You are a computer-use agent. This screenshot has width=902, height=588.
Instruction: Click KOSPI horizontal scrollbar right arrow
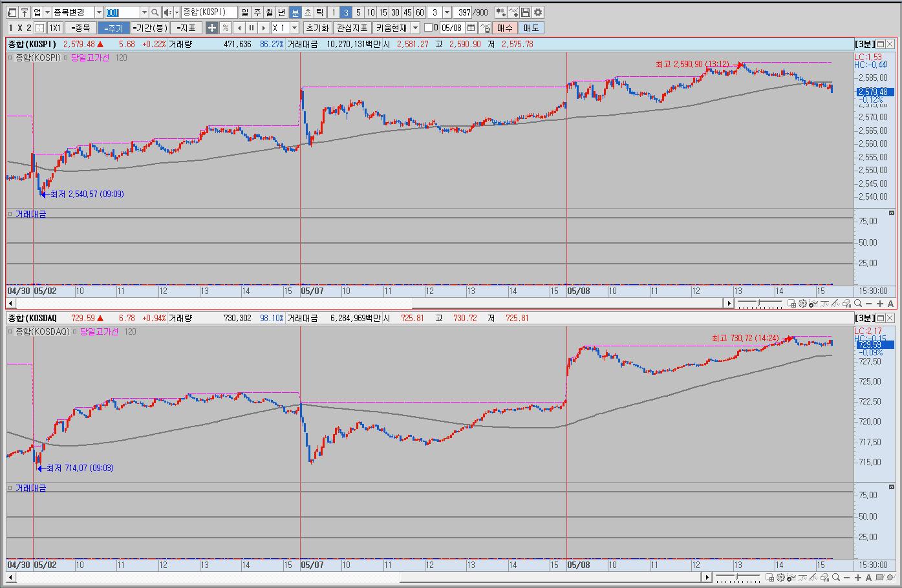729,303
